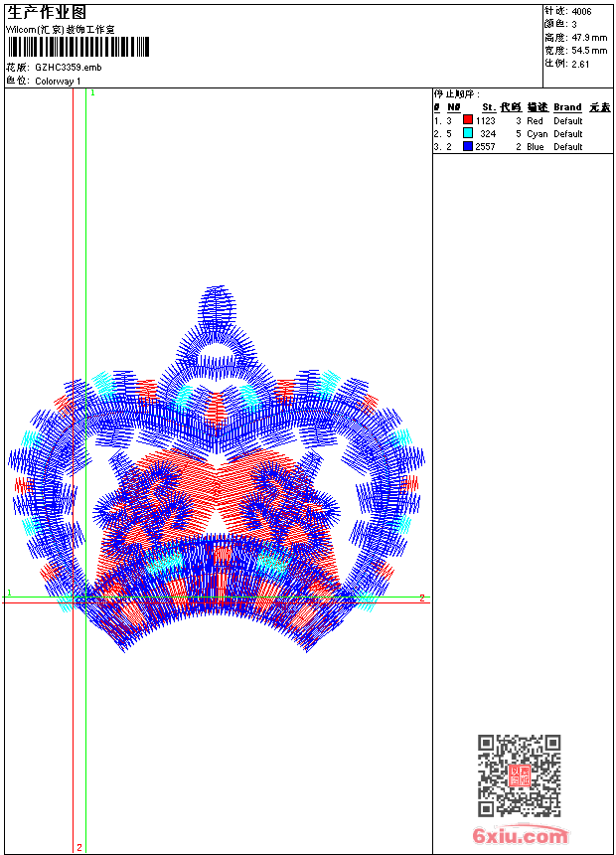Click the QR code image
616x855 pixels.
(520, 775)
